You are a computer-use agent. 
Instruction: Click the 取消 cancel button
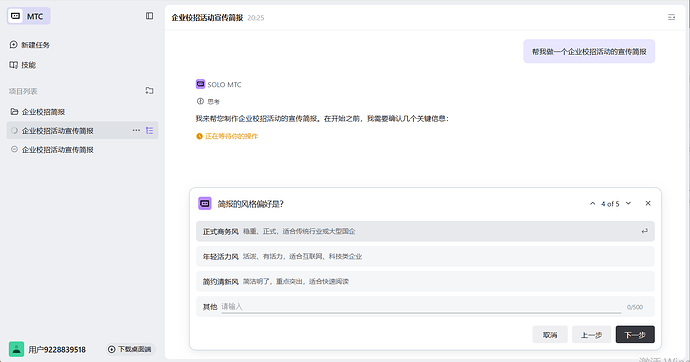[550, 335]
